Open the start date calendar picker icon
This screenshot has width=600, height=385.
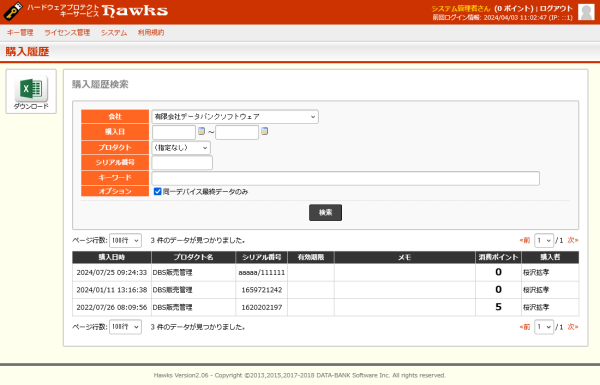point(201,131)
